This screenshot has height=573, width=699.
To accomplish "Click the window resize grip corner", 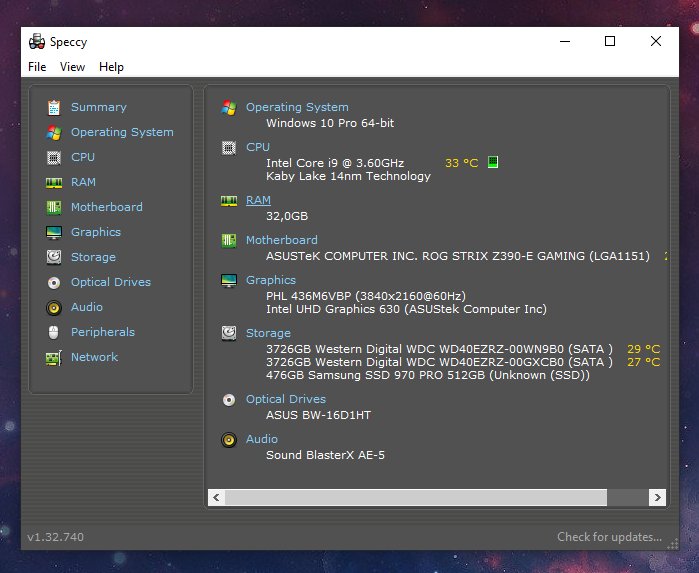I will pos(673,544).
